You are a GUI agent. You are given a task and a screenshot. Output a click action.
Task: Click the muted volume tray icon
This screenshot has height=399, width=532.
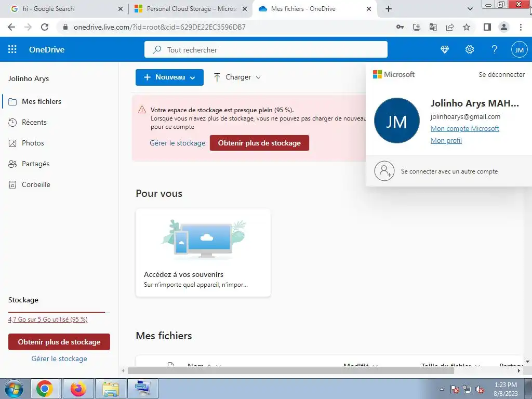[480, 390]
